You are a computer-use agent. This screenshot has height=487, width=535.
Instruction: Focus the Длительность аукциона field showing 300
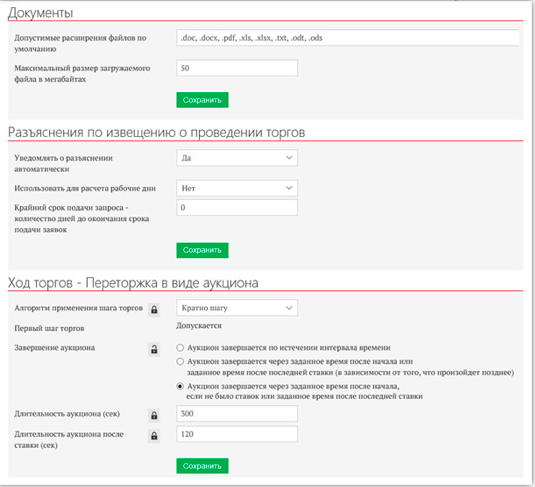pos(237,414)
